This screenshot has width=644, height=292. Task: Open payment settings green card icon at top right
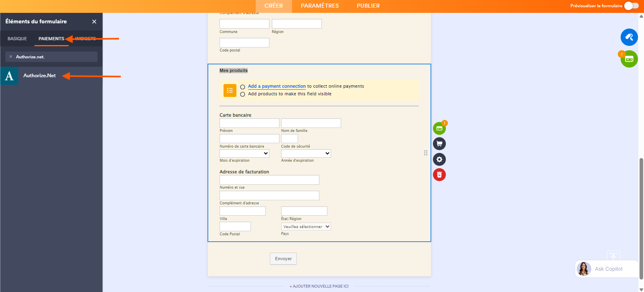629,59
